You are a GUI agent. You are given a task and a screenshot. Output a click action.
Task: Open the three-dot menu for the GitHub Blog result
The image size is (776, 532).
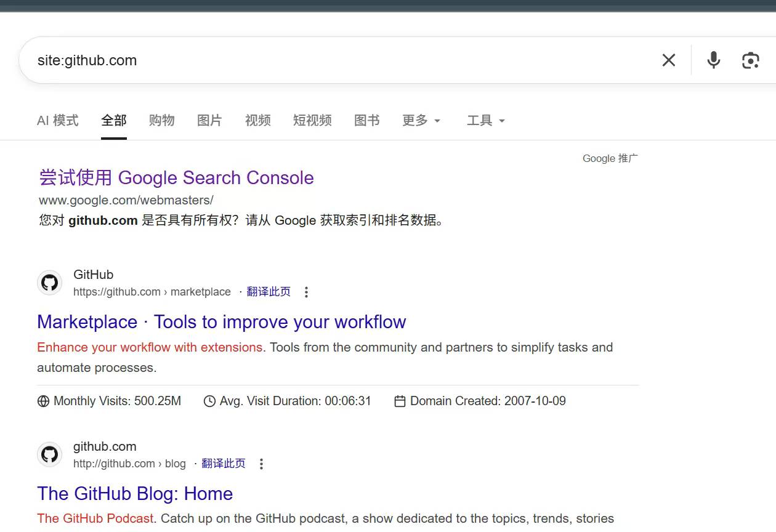pyautogui.click(x=261, y=464)
